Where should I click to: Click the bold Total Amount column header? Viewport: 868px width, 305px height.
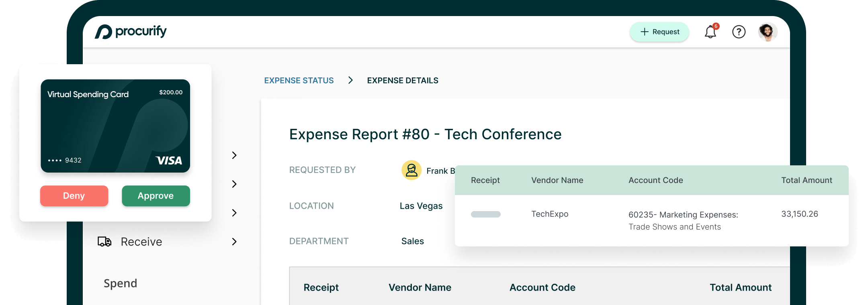[x=741, y=287]
